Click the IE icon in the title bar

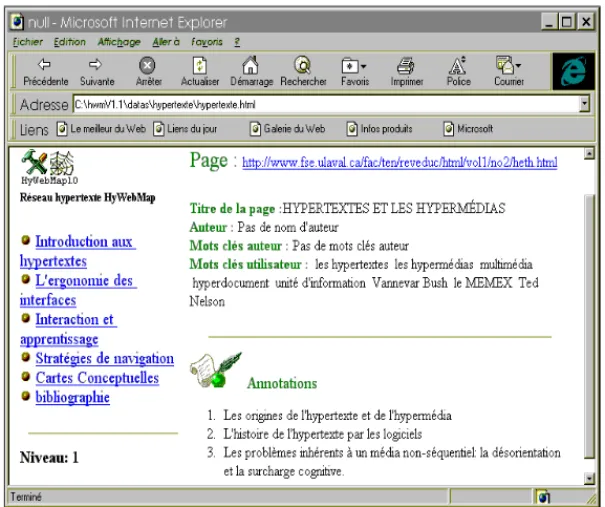[x=17, y=22]
